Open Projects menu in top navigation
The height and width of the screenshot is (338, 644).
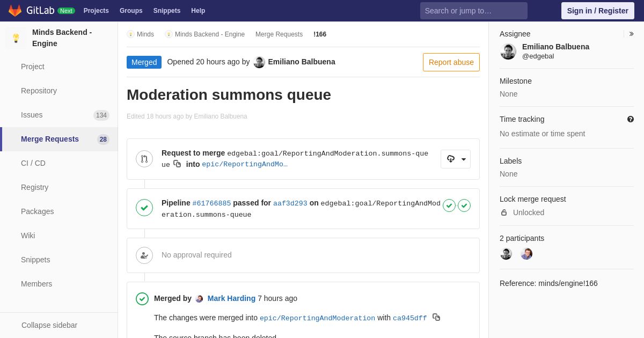click(x=96, y=11)
